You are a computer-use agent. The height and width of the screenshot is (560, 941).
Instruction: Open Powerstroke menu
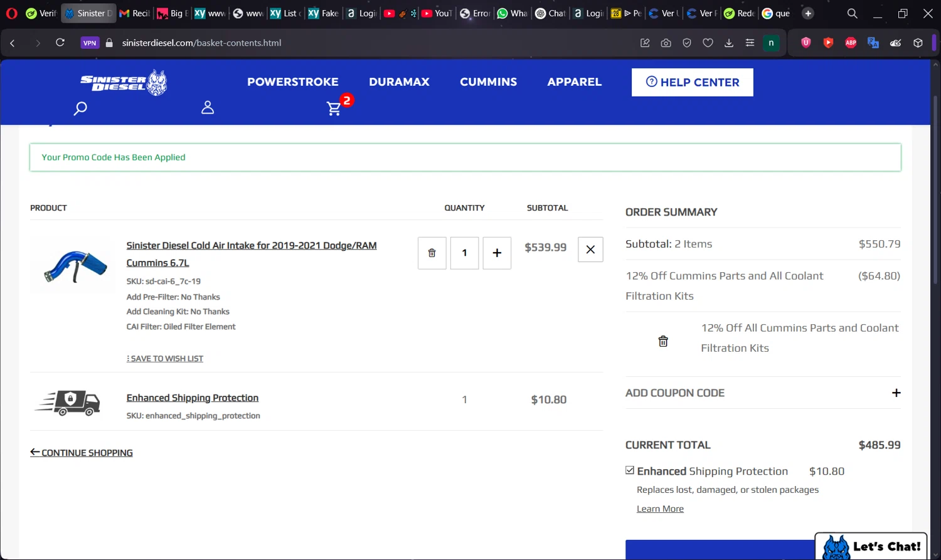coord(293,82)
